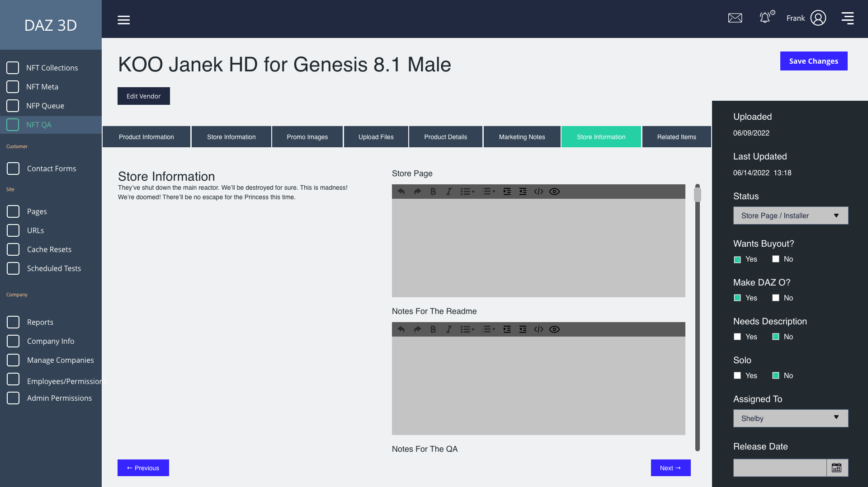This screenshot has height=487, width=868.
Task: Click into Notes For The Readme text area
Action: 538,386
